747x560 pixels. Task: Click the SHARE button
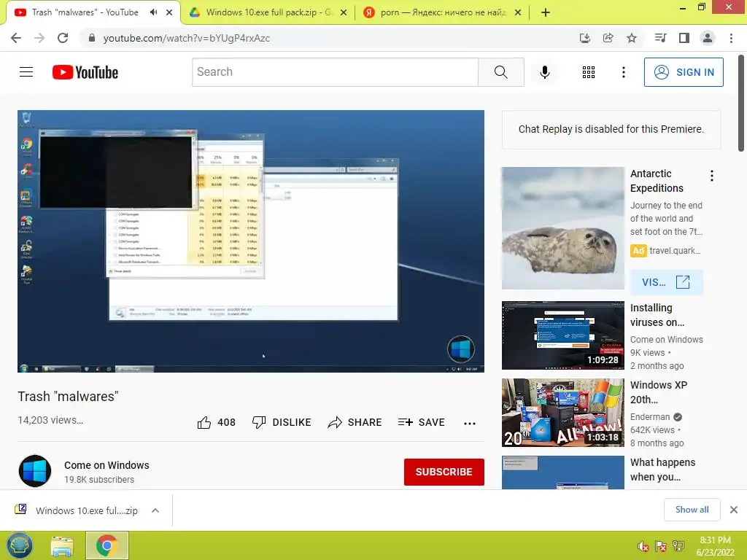(x=355, y=422)
